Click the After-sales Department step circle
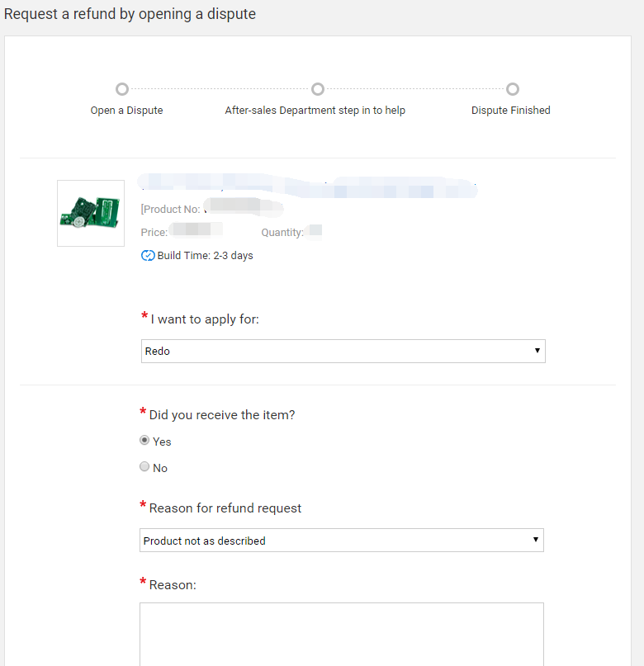The width and height of the screenshot is (644, 666). (318, 89)
